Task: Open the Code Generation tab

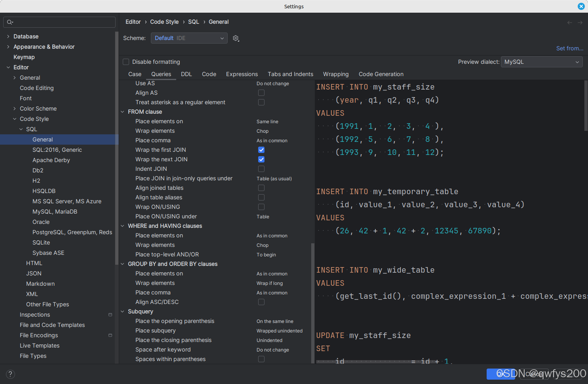Action: point(381,74)
